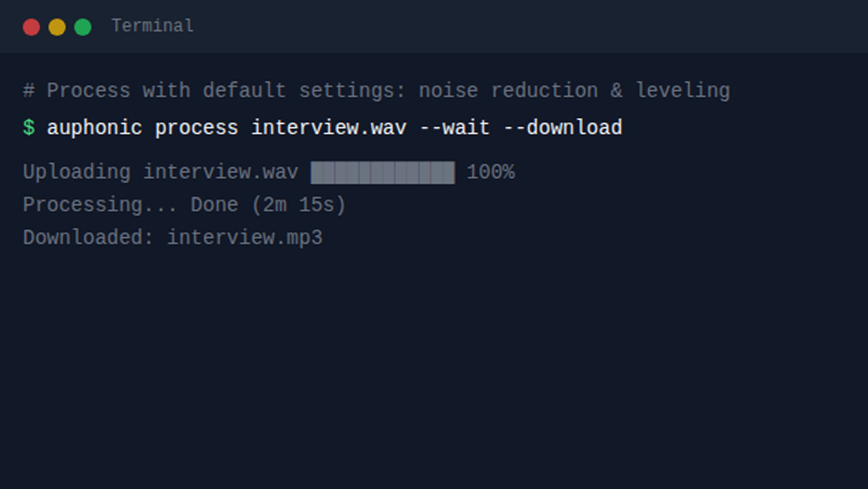Click the Uploading interview.wav text
Viewport: 868px width, 489px height.
(x=160, y=172)
